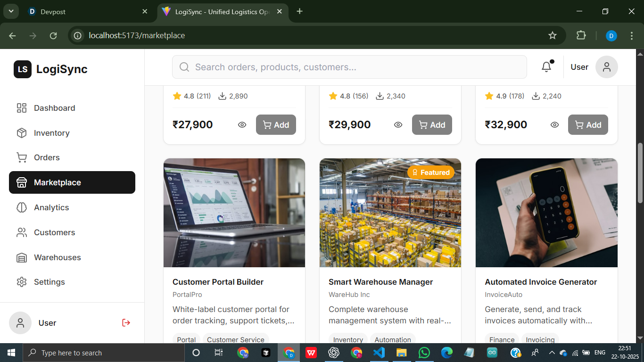Open the Automated Invoice Generator title

[541, 282]
